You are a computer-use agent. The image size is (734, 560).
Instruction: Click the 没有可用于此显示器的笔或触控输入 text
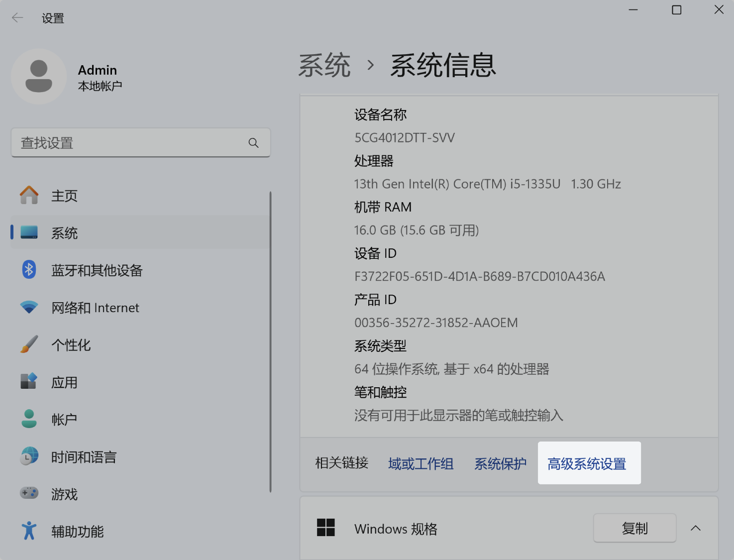458,415
